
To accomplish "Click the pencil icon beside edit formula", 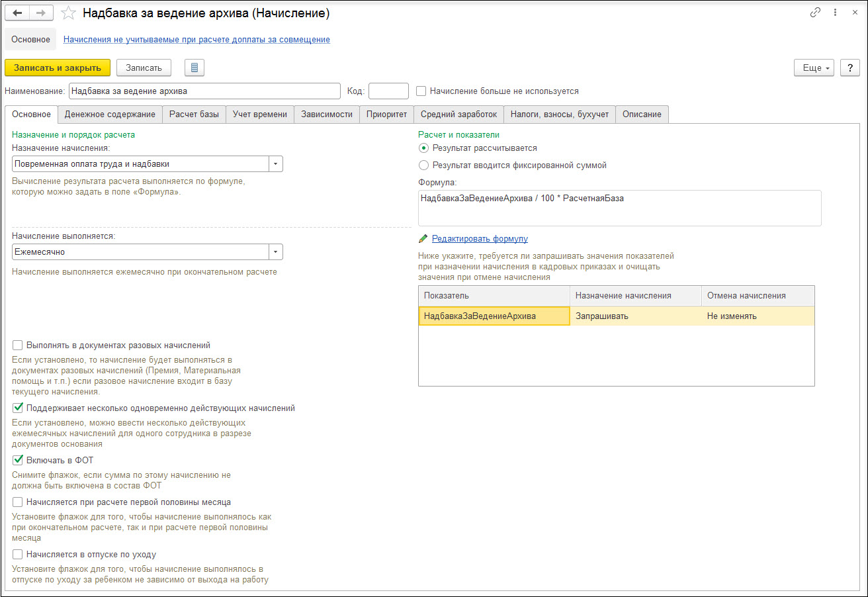I will tap(423, 239).
